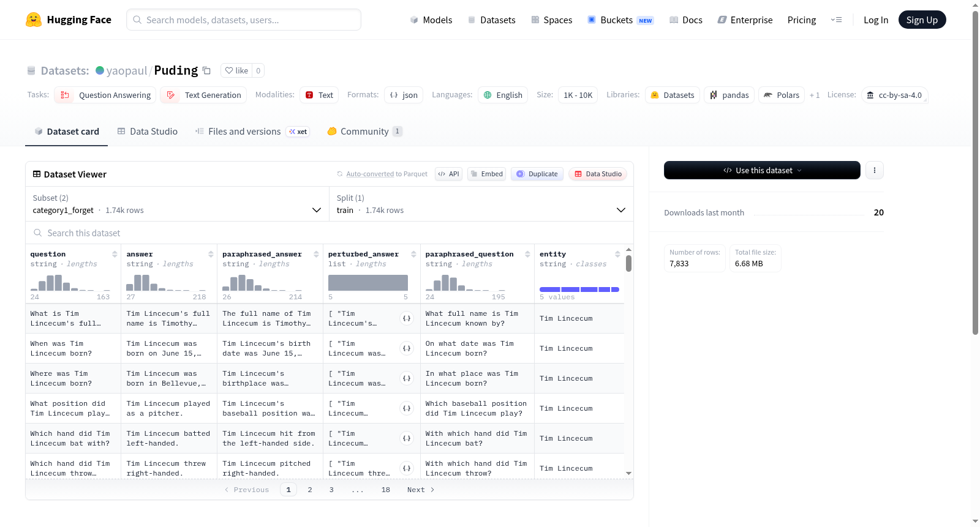
Task: Select the Polars library tag
Action: (x=782, y=95)
